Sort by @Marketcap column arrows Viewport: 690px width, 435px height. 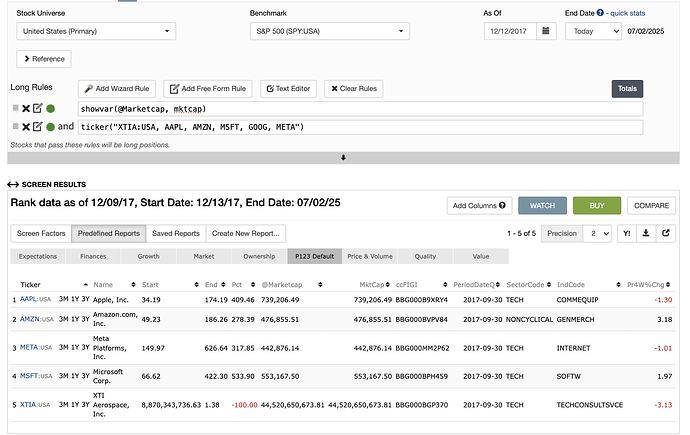tap(320, 285)
